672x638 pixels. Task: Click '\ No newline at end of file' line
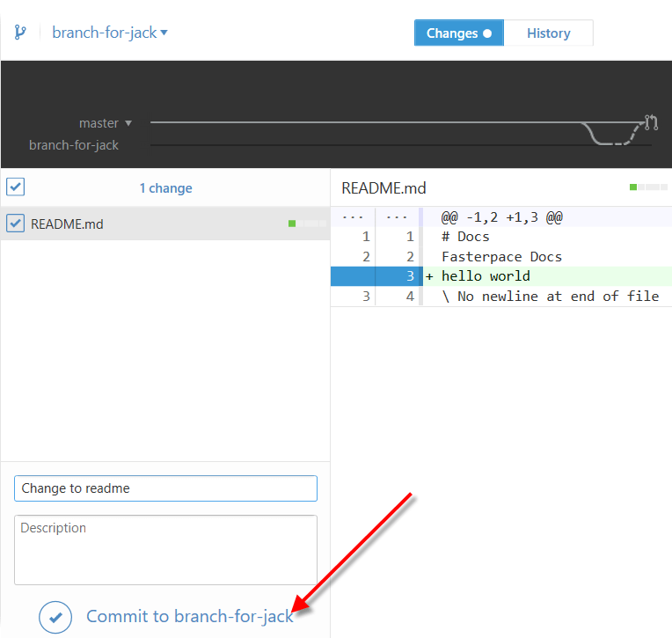(x=551, y=297)
